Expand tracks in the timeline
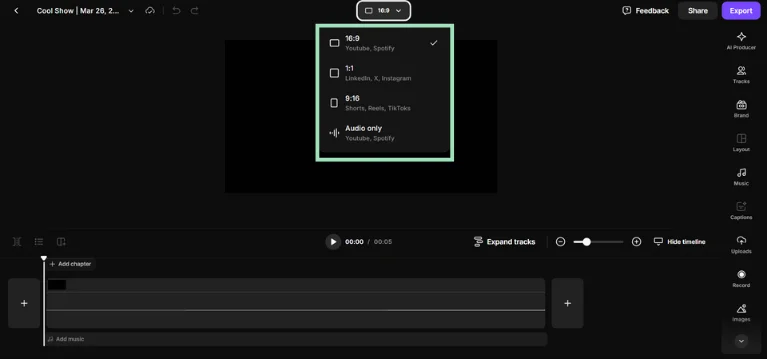This screenshot has width=767, height=360. click(x=504, y=242)
